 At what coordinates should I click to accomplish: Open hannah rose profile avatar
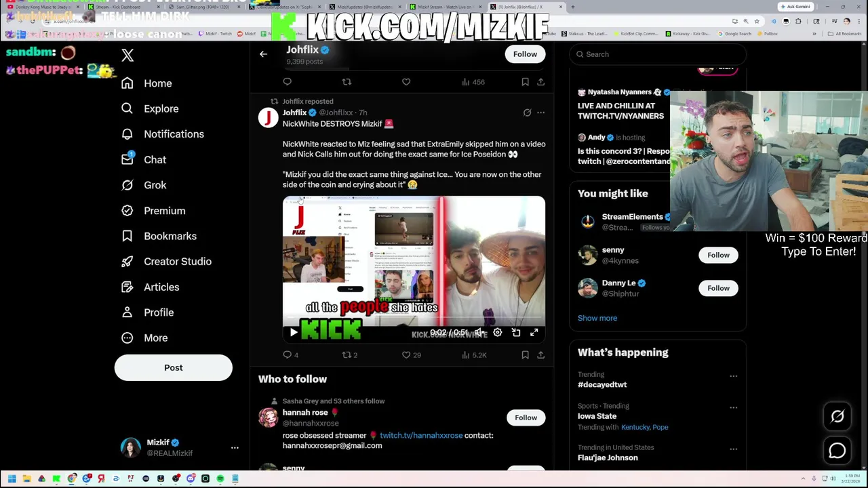pyautogui.click(x=268, y=418)
